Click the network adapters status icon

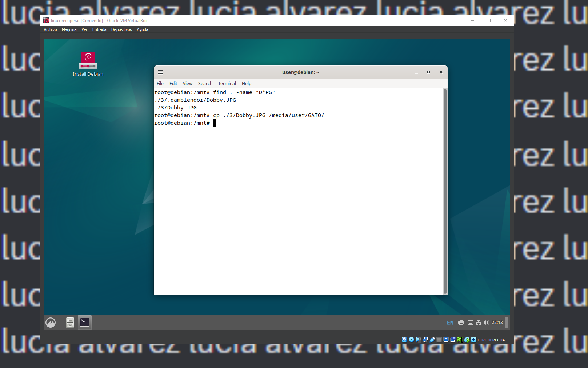[x=425, y=339]
